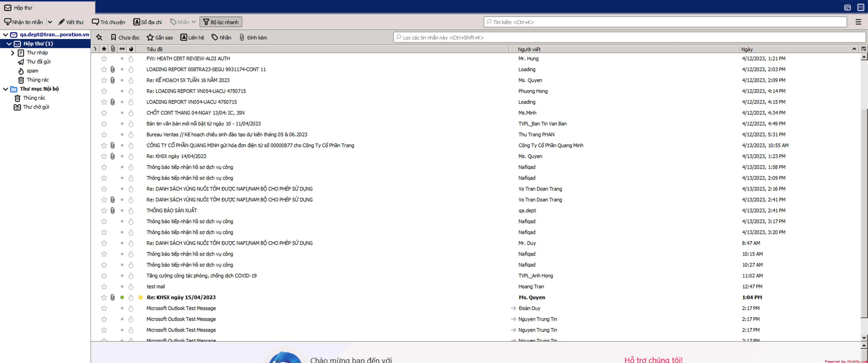Sort by the attachment column header
This screenshot has width=868, height=363.
click(x=113, y=49)
